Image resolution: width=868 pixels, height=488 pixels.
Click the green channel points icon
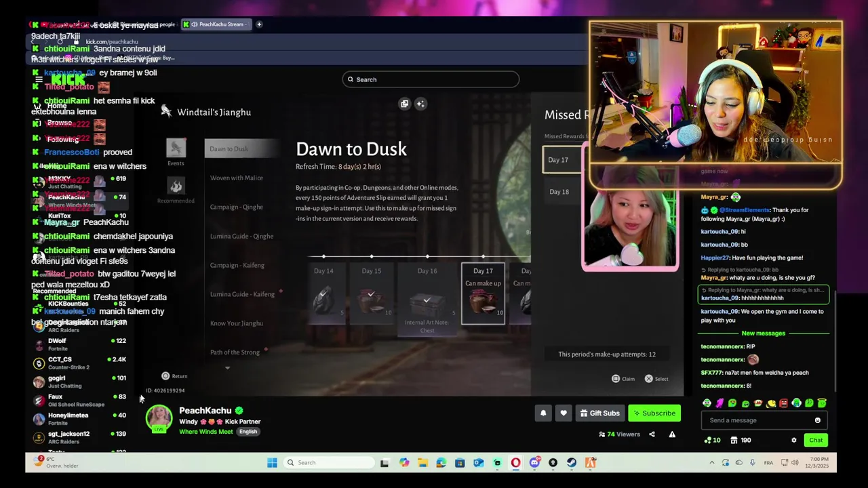point(707,440)
